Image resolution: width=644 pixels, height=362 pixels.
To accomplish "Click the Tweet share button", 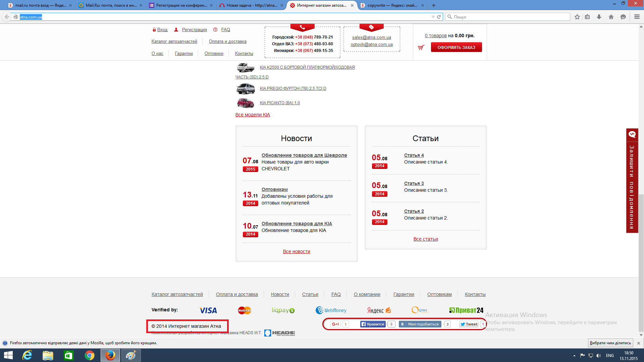I will click(469, 324).
